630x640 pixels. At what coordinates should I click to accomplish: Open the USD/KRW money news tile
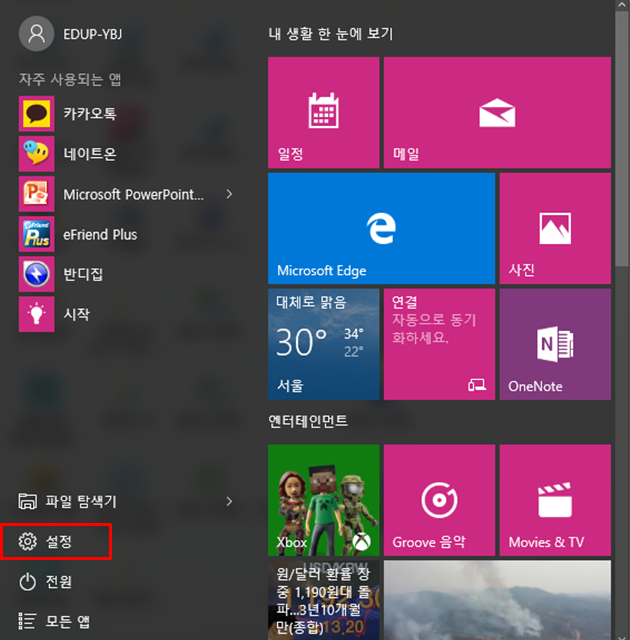point(324,600)
